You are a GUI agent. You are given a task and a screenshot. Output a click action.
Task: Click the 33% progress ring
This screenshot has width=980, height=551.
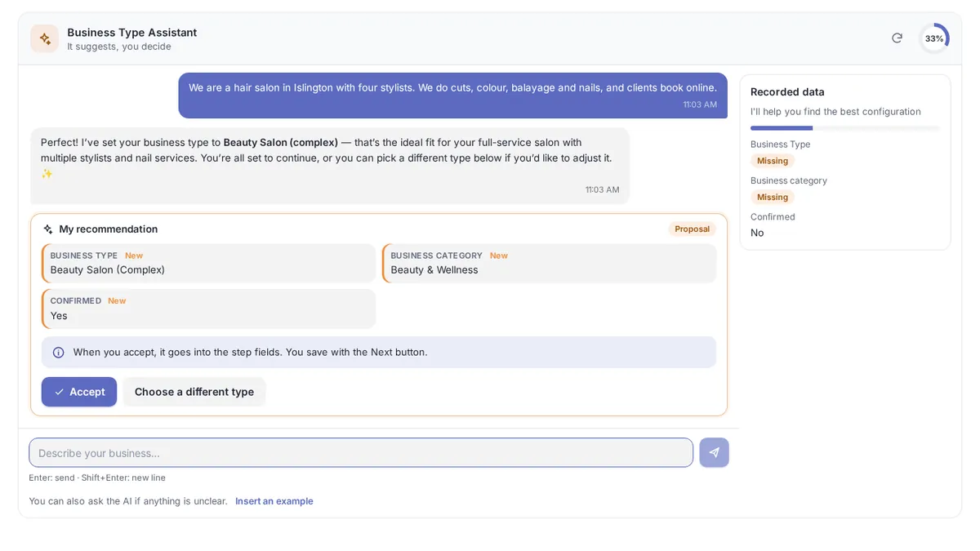[934, 38]
